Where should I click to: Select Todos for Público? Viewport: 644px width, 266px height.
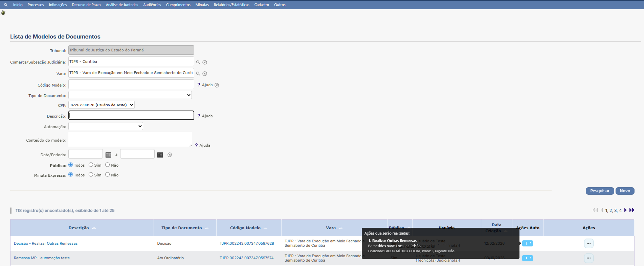(x=71, y=165)
